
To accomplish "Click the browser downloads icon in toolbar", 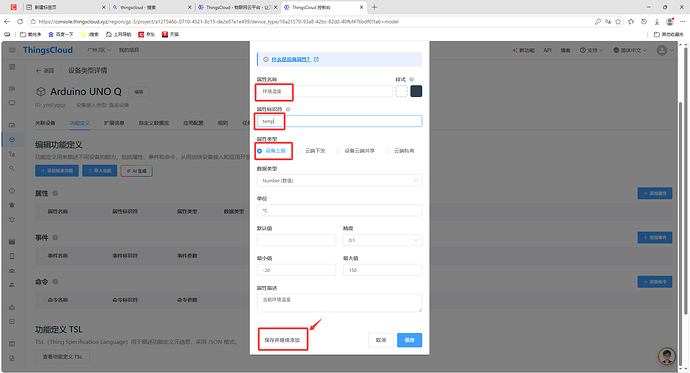I will (x=657, y=21).
